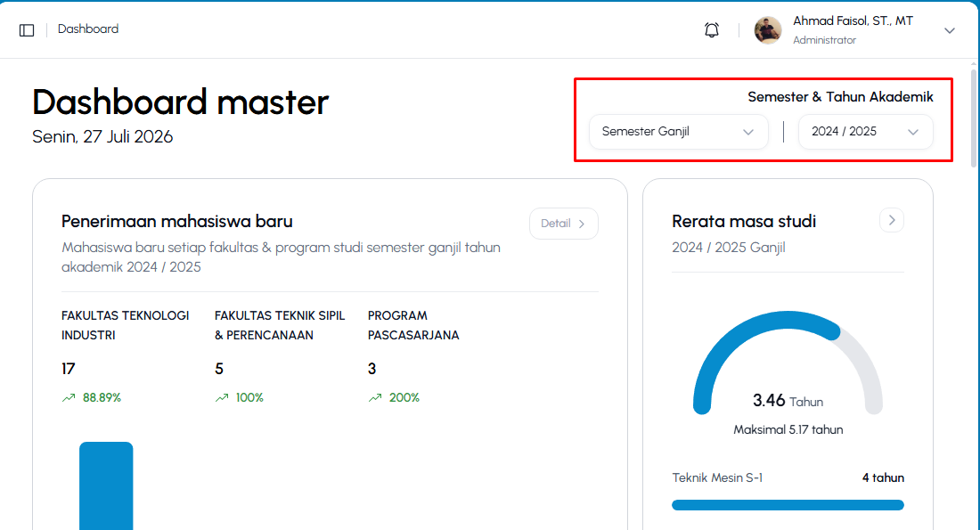The height and width of the screenshot is (530, 980).
Task: Open Rerata masa studi arrow button
Action: click(x=891, y=220)
